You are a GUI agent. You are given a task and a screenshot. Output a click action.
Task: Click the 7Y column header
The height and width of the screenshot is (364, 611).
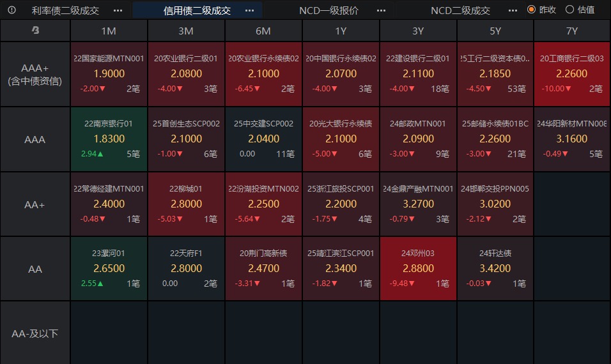(571, 31)
